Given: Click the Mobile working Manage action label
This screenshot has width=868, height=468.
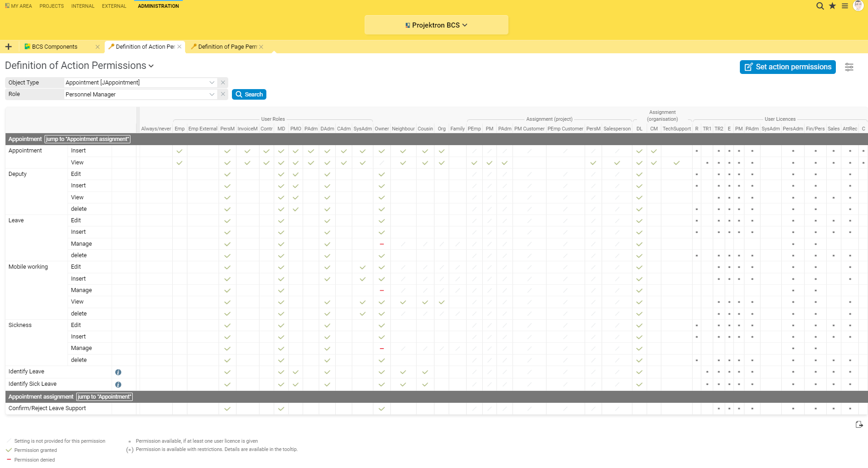Looking at the screenshot, I should pyautogui.click(x=81, y=290).
